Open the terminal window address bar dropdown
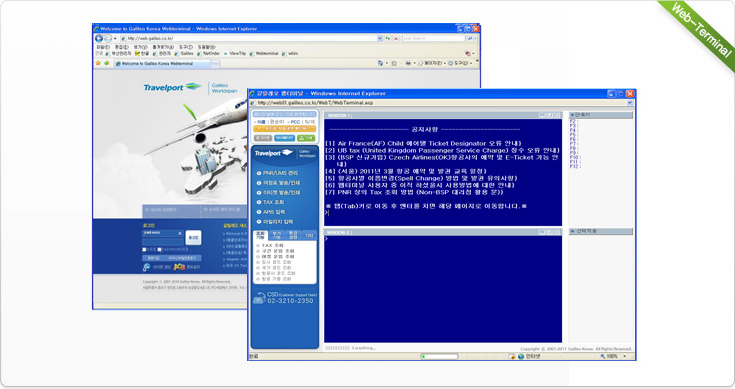Viewport: 735px width, 389px height. (630, 103)
